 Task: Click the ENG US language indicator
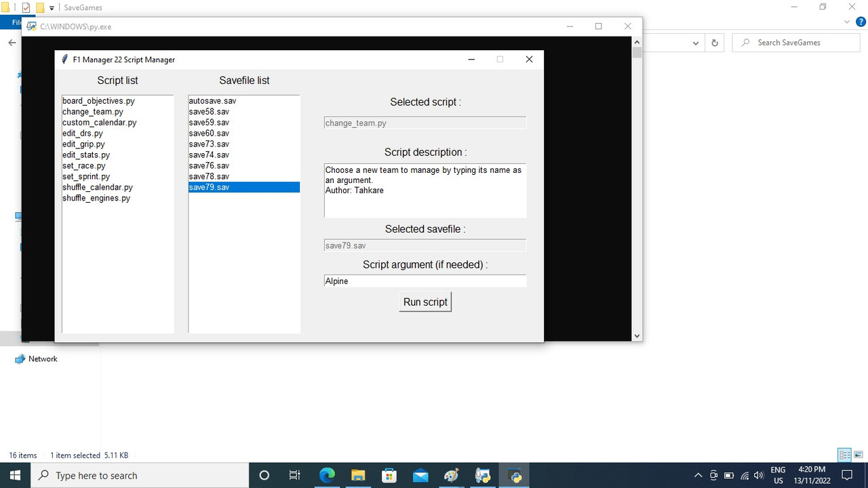click(778, 474)
